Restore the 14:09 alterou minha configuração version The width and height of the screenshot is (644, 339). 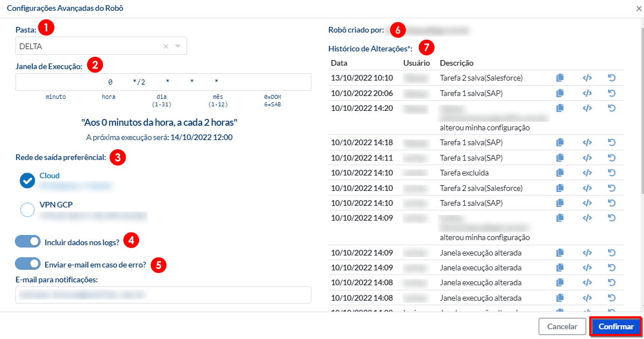611,218
